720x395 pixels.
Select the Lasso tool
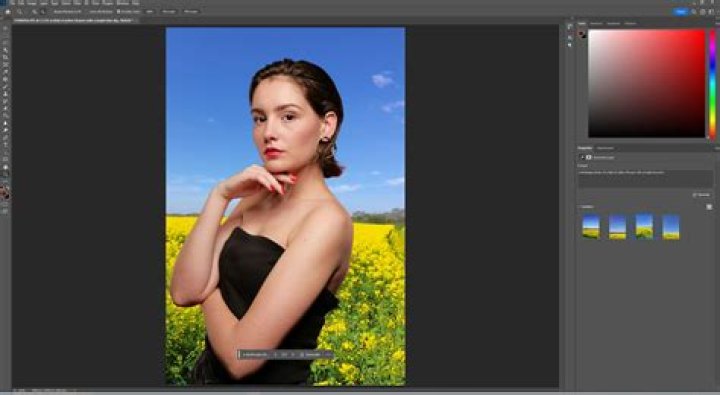coord(6,43)
